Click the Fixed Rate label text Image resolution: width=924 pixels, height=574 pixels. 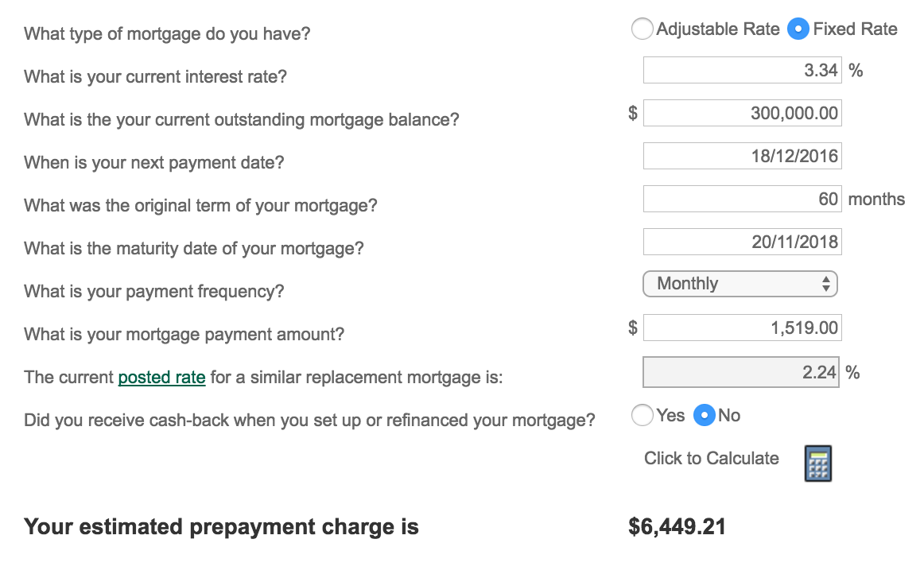855,29
